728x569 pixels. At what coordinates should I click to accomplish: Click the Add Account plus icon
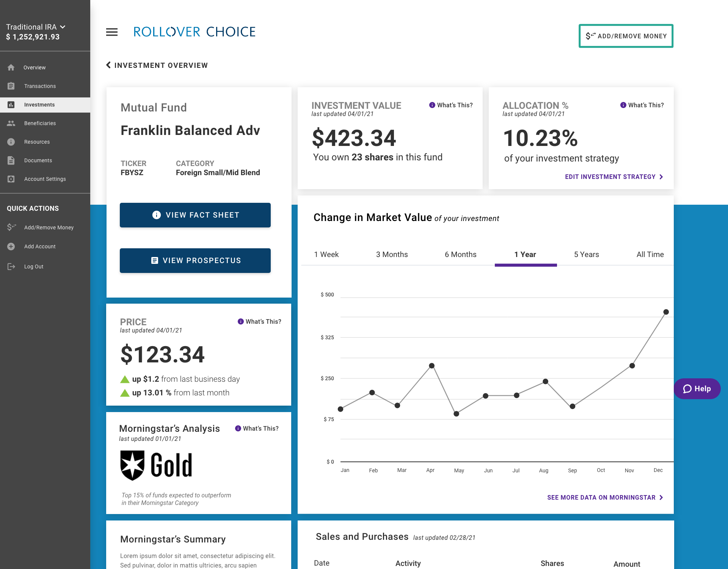(11, 246)
